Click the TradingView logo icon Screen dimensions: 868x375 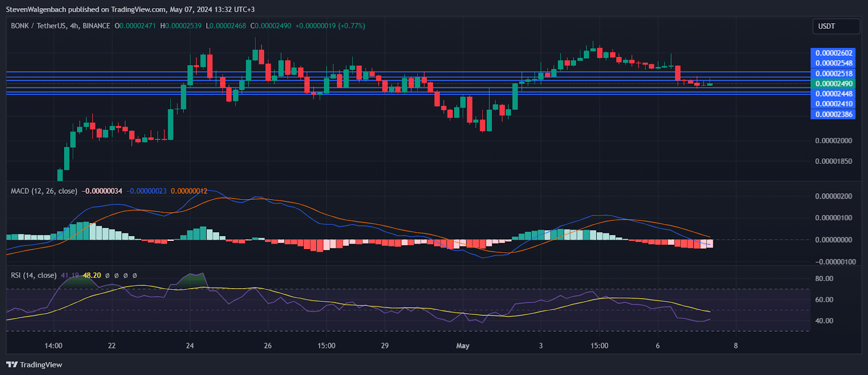pyautogui.click(x=12, y=365)
